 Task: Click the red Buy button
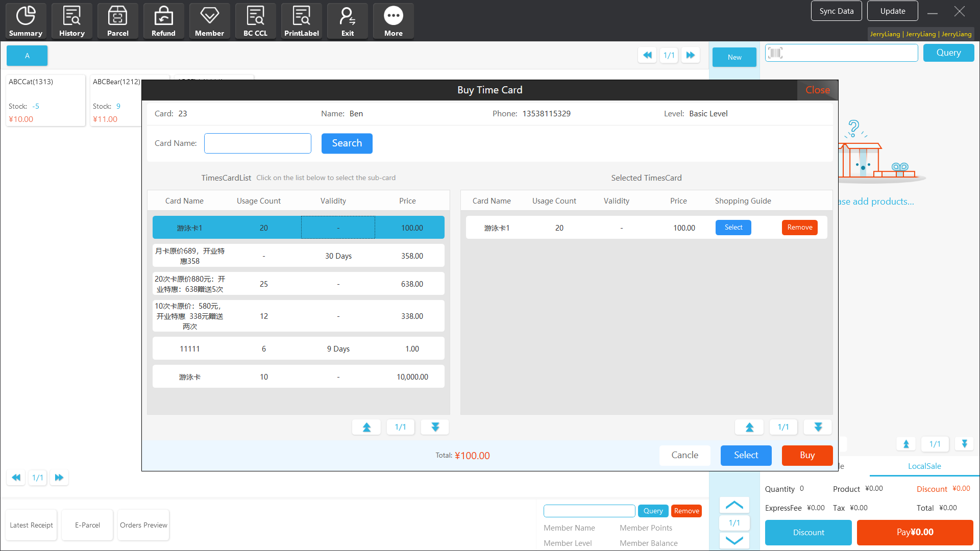pos(807,455)
